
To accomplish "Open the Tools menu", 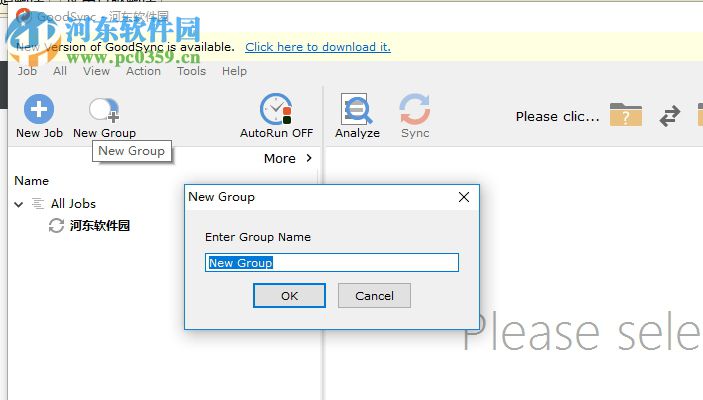I will tap(191, 71).
